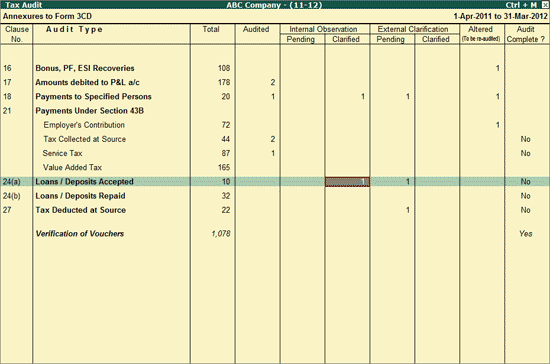Close the Tax Audit window
Screen dimensions: 550x364
545,5
